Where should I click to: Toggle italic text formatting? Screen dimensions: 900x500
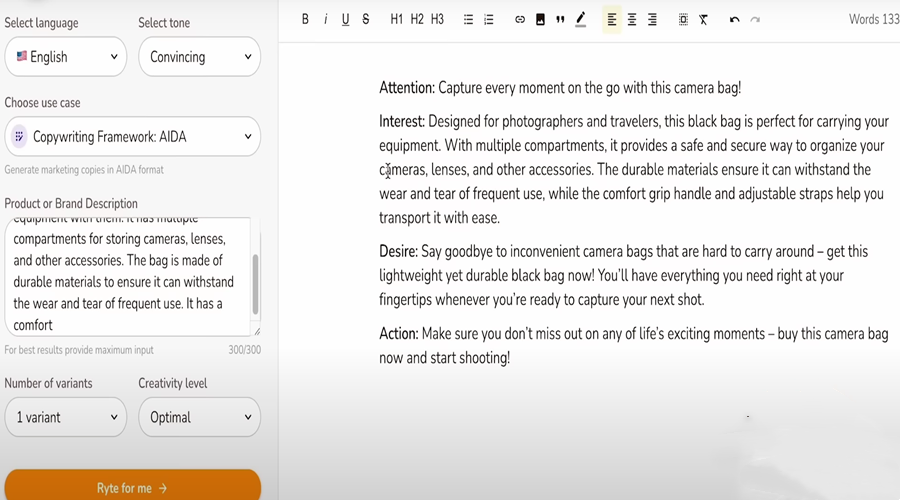click(x=325, y=19)
